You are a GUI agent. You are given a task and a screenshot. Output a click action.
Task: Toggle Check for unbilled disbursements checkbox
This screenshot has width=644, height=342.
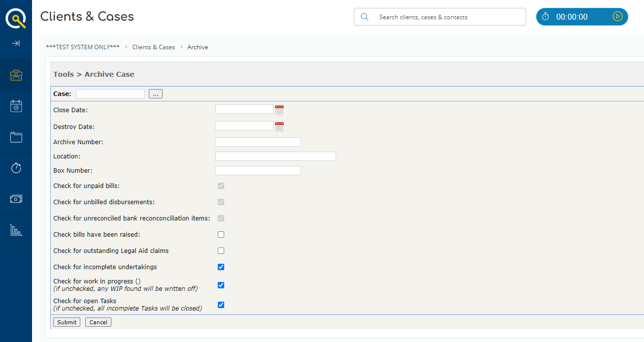click(x=221, y=202)
